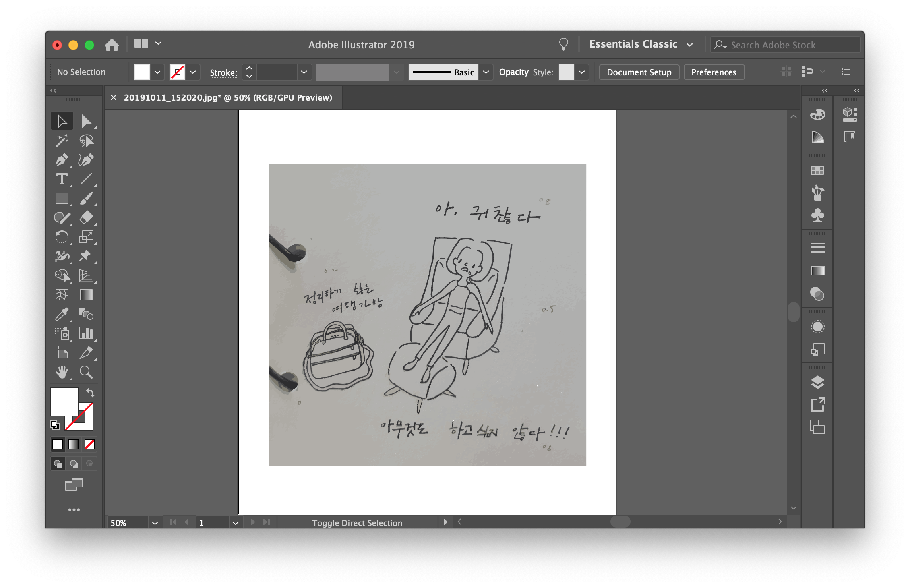Screen dimensions: 910x588
Task: Expand the Essentials Classic workspace dropdown
Action: coord(690,45)
